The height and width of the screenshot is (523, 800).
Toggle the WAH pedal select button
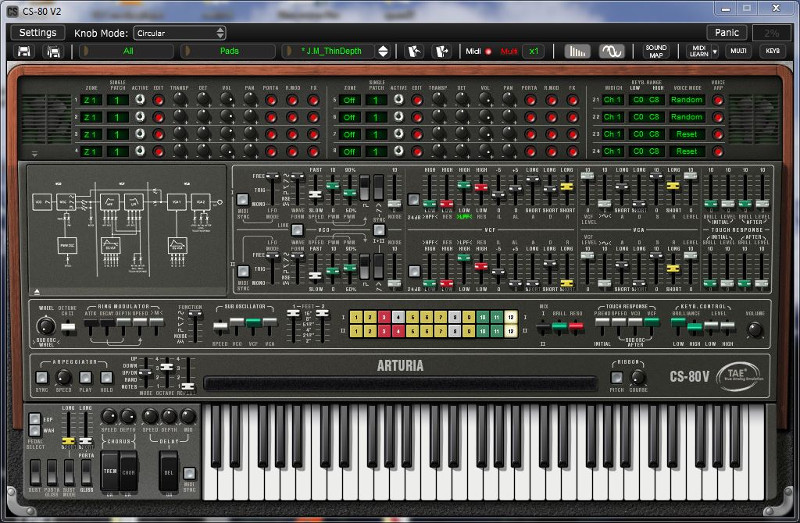tap(35, 431)
